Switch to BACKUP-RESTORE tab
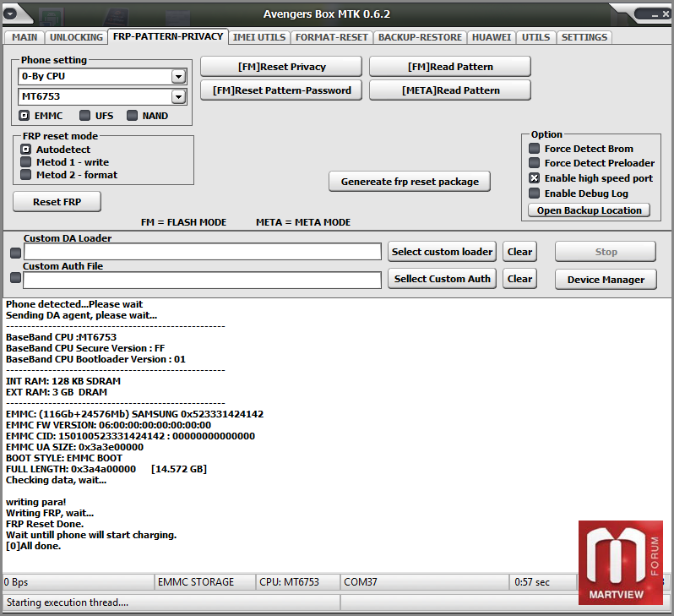Image resolution: width=674 pixels, height=616 pixels. 420,37
